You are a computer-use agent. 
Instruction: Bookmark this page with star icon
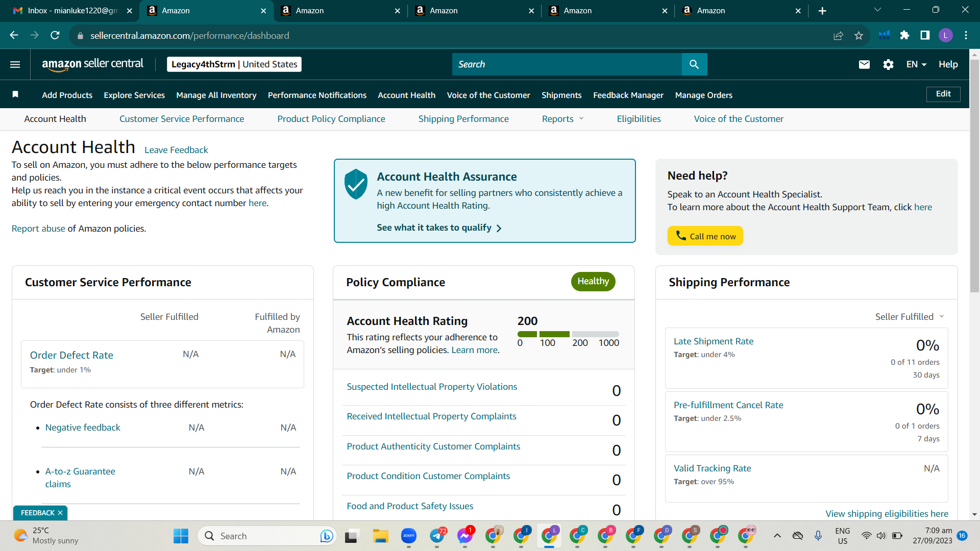859,35
